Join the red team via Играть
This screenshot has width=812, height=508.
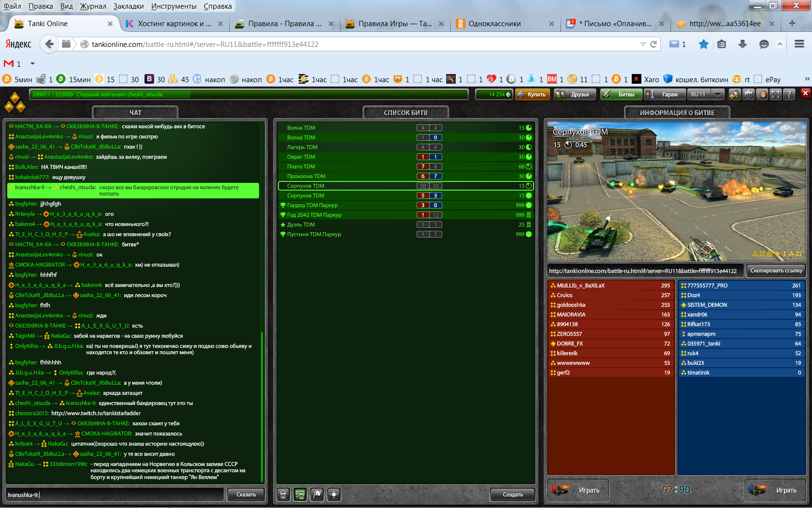click(578, 490)
